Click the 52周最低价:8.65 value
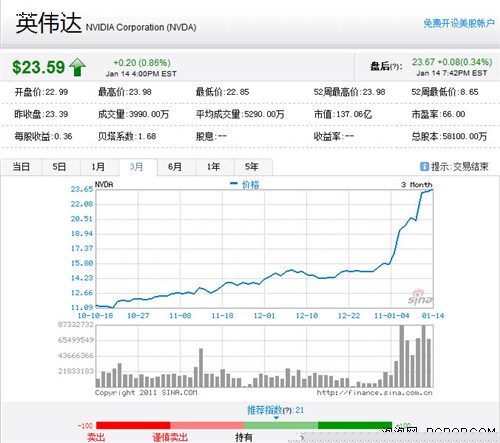This screenshot has width=500, height=443. pos(445,92)
